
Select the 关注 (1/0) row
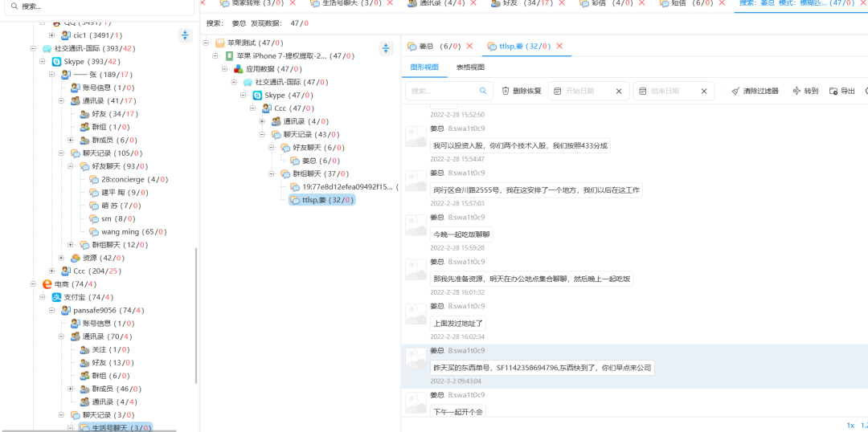pos(104,349)
